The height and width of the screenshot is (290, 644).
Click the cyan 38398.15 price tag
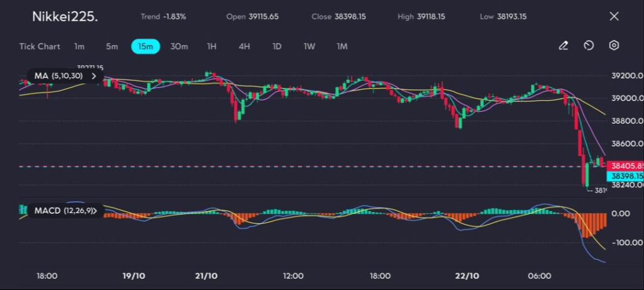pyautogui.click(x=622, y=176)
